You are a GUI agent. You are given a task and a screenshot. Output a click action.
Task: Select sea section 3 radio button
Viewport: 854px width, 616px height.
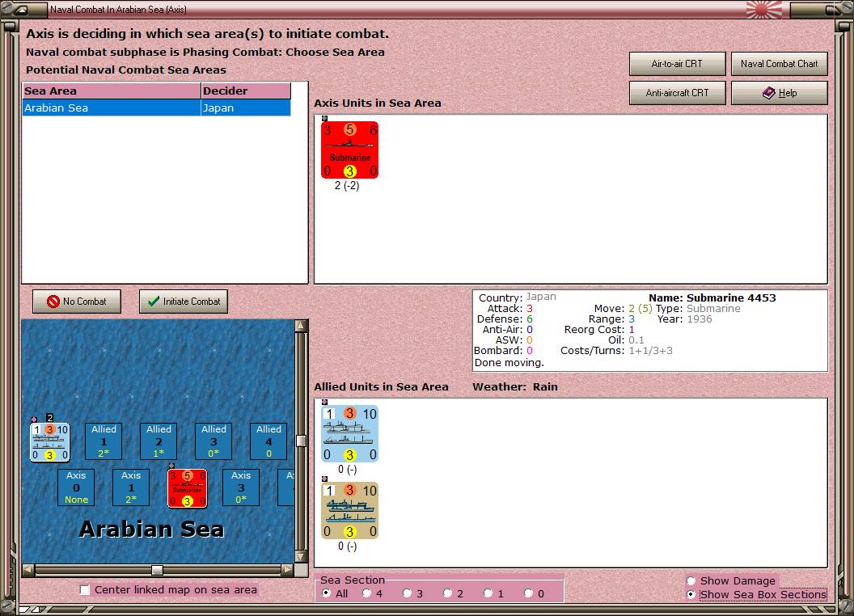point(407,593)
